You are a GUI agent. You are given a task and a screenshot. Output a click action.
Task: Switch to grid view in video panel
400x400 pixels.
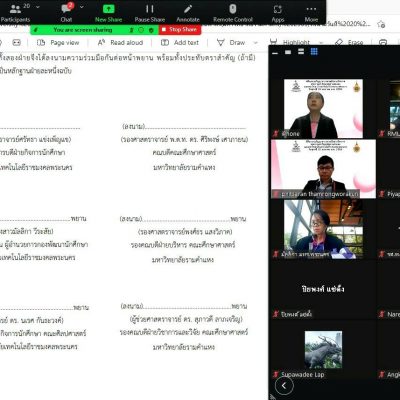tap(314, 52)
